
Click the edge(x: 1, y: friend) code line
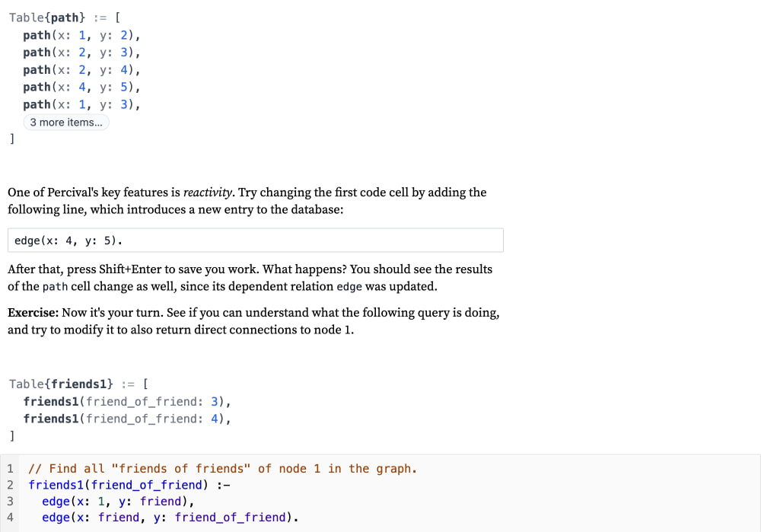coord(118,502)
